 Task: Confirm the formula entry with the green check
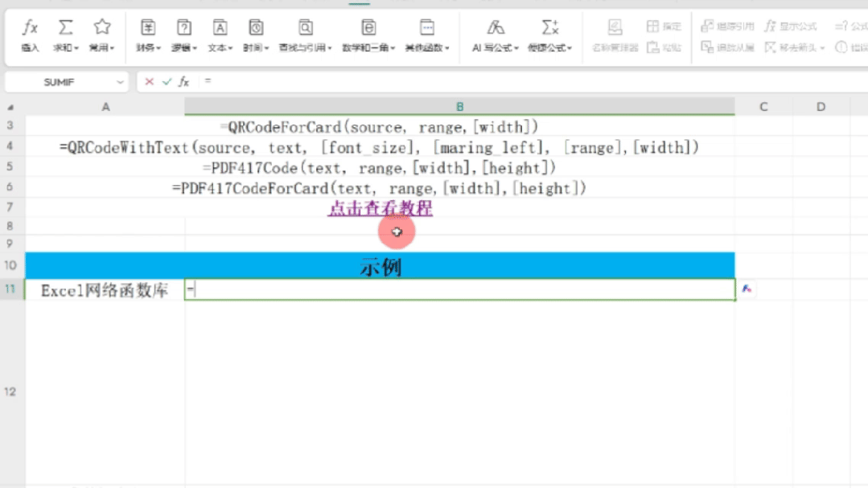(167, 82)
